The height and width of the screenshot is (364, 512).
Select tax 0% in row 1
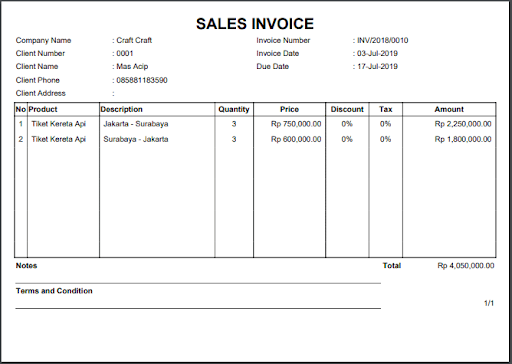(385, 124)
